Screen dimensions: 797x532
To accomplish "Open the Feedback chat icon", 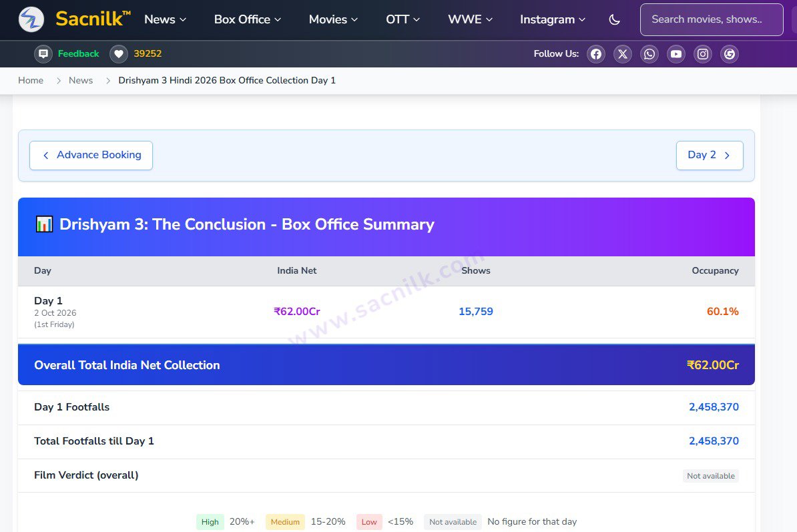I will pyautogui.click(x=43, y=54).
